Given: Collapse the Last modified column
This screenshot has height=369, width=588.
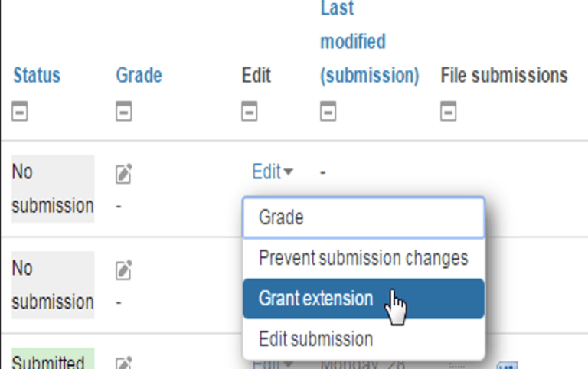Looking at the screenshot, I should 328,113.
